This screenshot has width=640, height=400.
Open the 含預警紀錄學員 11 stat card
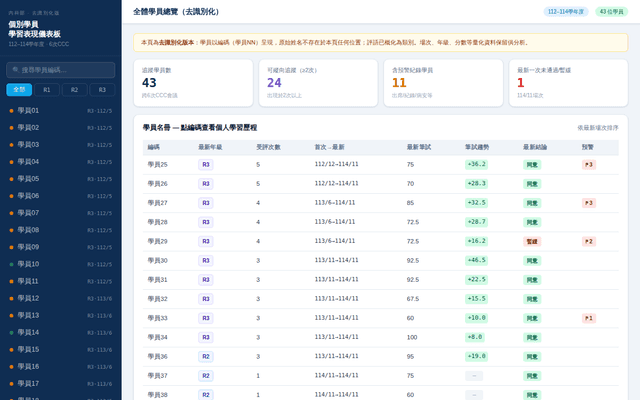click(443, 83)
